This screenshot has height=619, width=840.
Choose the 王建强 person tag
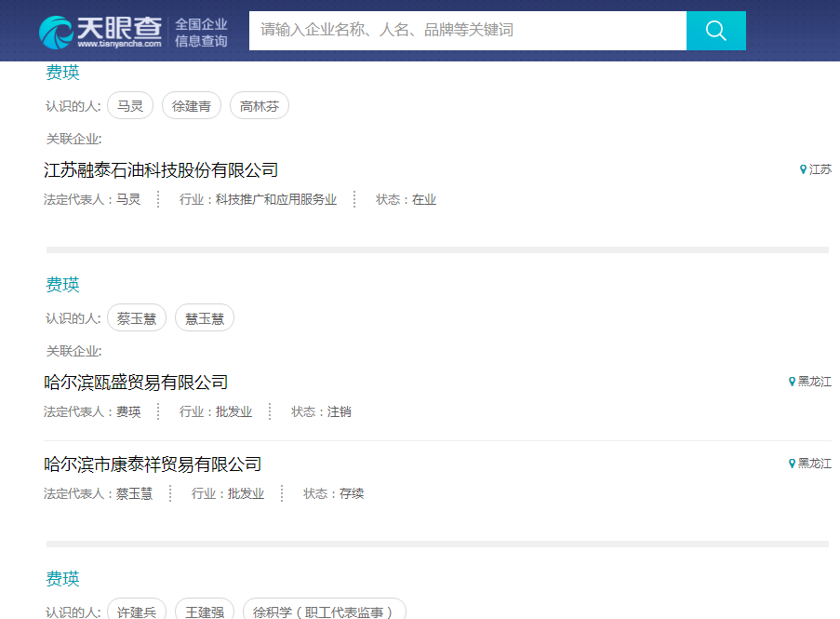tap(205, 611)
